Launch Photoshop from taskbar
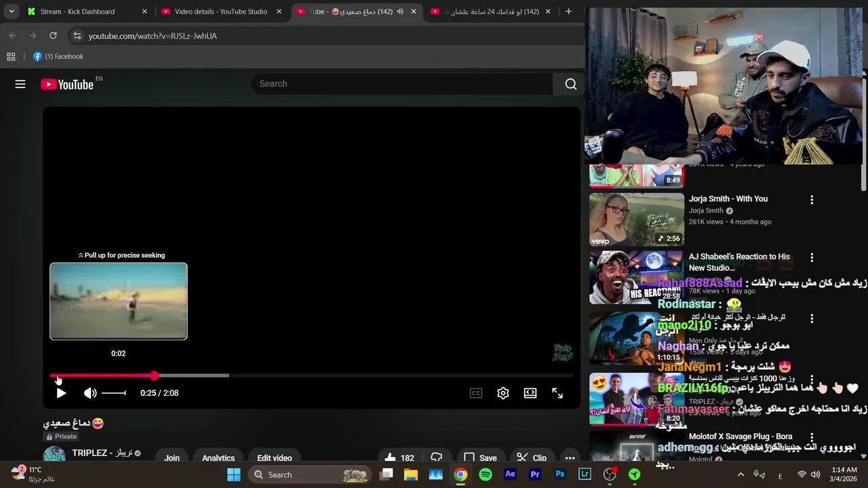The image size is (868, 488). [x=560, y=474]
